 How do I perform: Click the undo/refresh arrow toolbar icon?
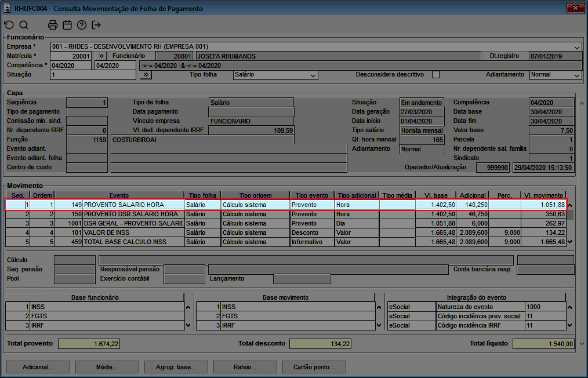(x=9, y=25)
